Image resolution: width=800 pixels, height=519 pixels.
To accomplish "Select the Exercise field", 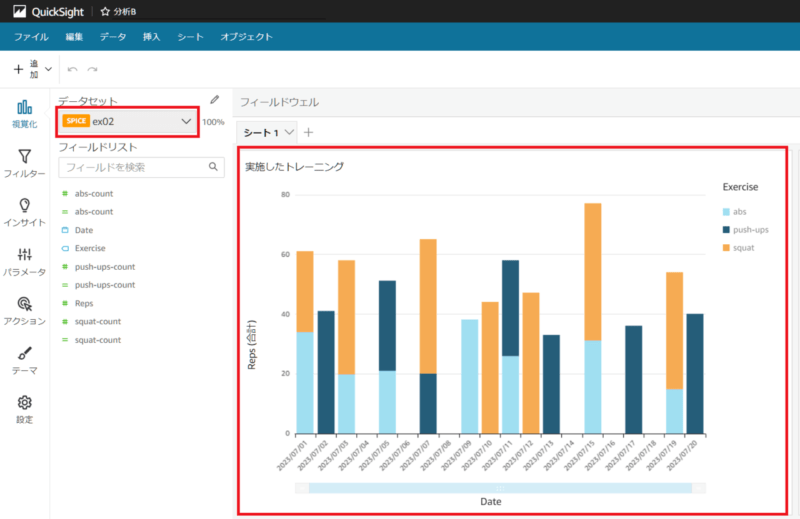I will [83, 248].
